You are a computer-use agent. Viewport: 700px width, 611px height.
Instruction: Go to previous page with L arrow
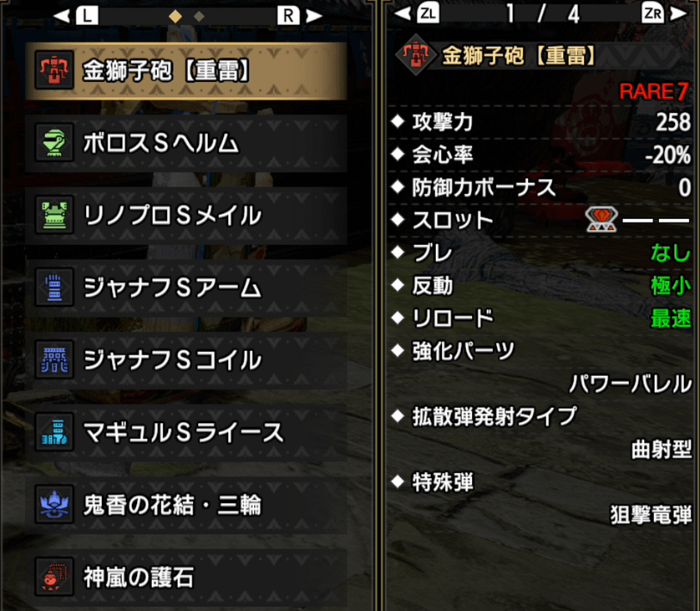click(x=76, y=16)
